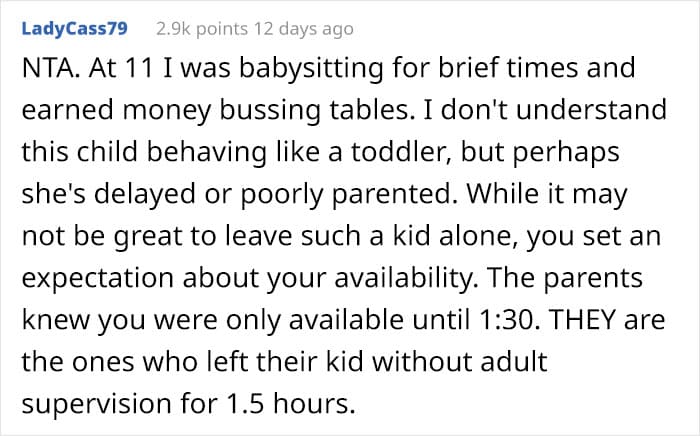Click the capitalized word THEY
The width and height of the screenshot is (700, 436).
pos(582,320)
